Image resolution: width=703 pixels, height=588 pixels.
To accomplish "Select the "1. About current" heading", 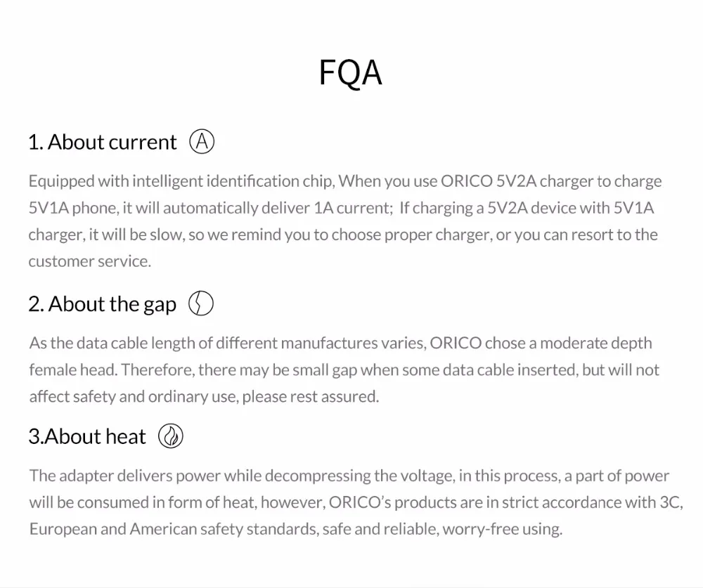I will (103, 143).
